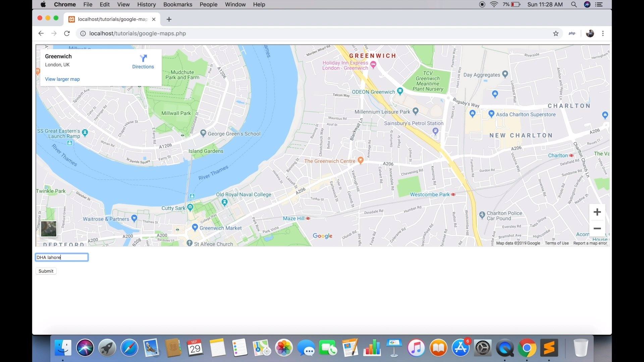Click Report a map error link
Image resolution: width=644 pixels, height=362 pixels.
tap(590, 243)
